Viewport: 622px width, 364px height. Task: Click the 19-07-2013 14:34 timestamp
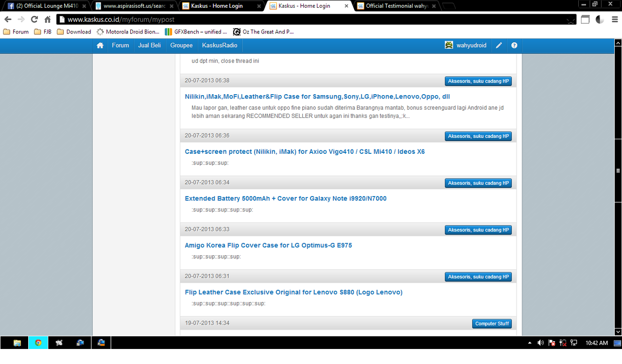207,323
